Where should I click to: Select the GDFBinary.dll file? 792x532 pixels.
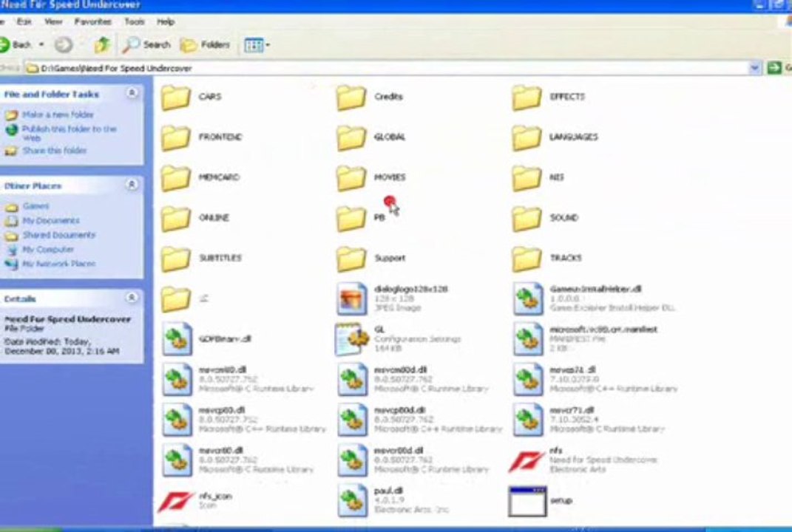pyautogui.click(x=206, y=338)
